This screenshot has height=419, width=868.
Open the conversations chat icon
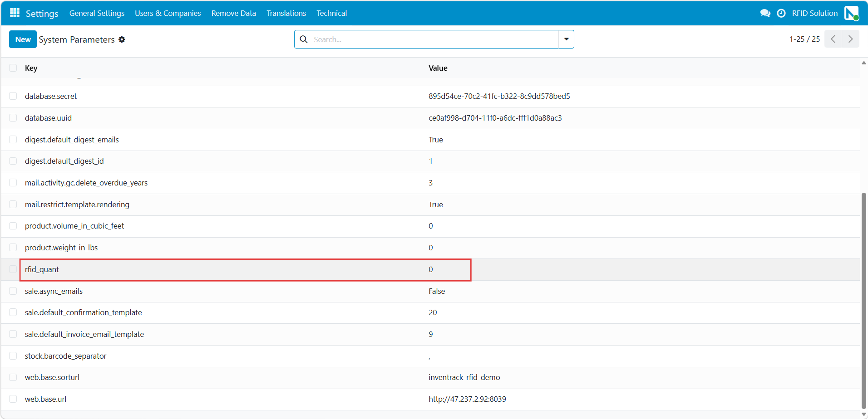(765, 13)
